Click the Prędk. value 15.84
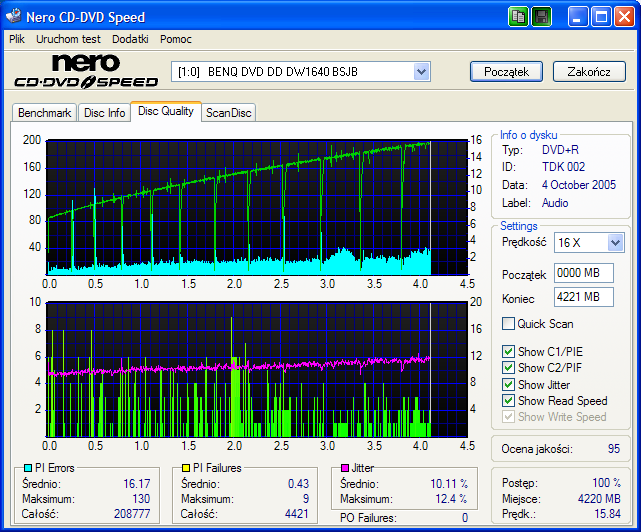Viewport: 641px width, 532px height. [607, 514]
